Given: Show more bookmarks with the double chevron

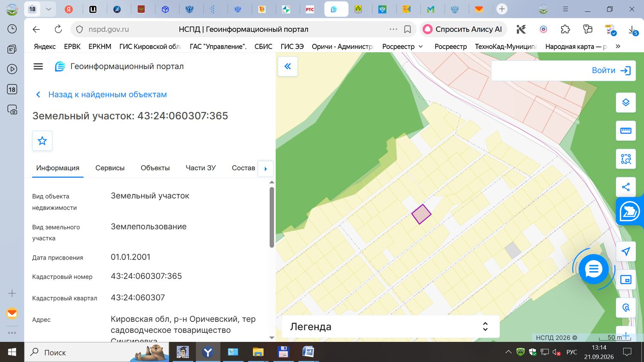Looking at the screenshot, I should pyautogui.click(x=618, y=46).
